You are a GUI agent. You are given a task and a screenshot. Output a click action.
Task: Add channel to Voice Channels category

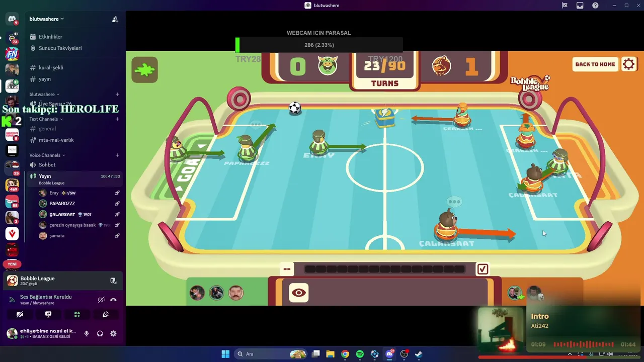(x=117, y=155)
